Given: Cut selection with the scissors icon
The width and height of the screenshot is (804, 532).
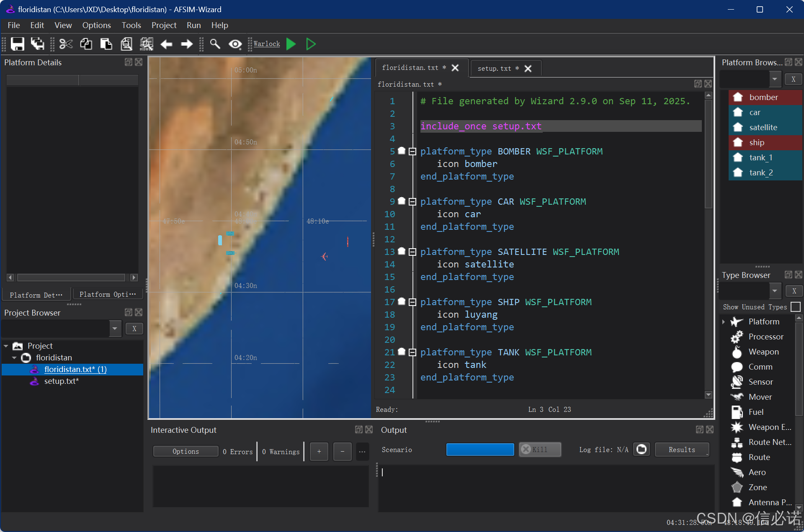Looking at the screenshot, I should 66,44.
